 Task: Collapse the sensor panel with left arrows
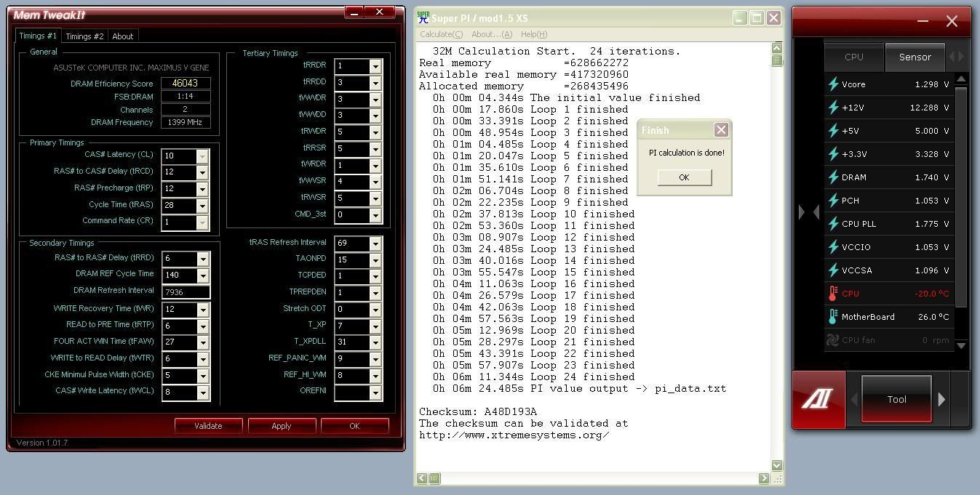(x=808, y=212)
